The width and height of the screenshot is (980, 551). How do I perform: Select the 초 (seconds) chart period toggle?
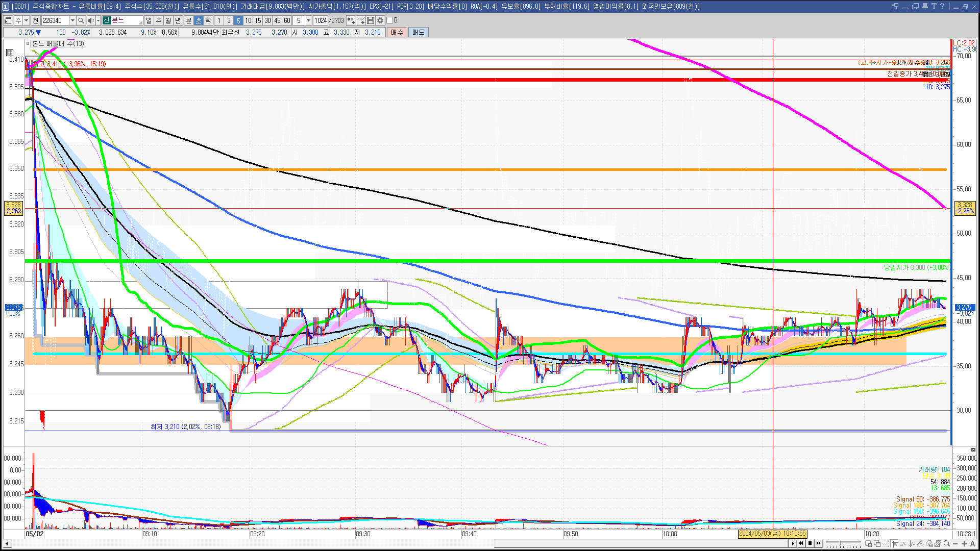pyautogui.click(x=199, y=20)
